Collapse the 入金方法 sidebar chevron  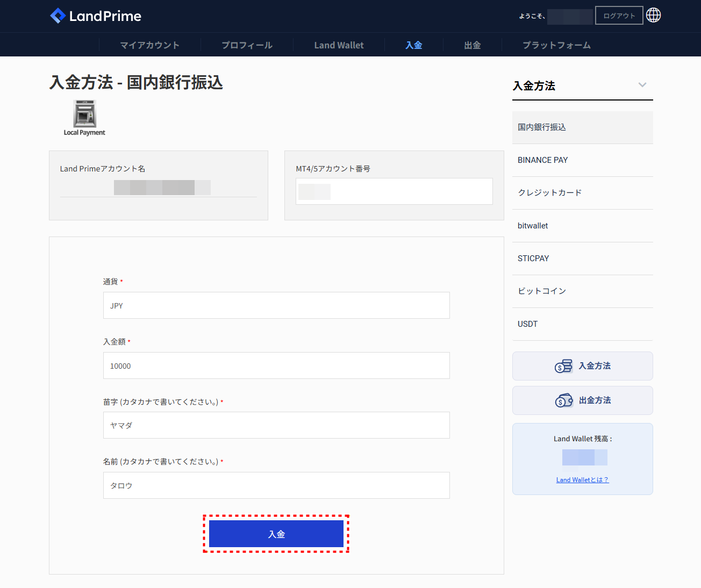(642, 85)
